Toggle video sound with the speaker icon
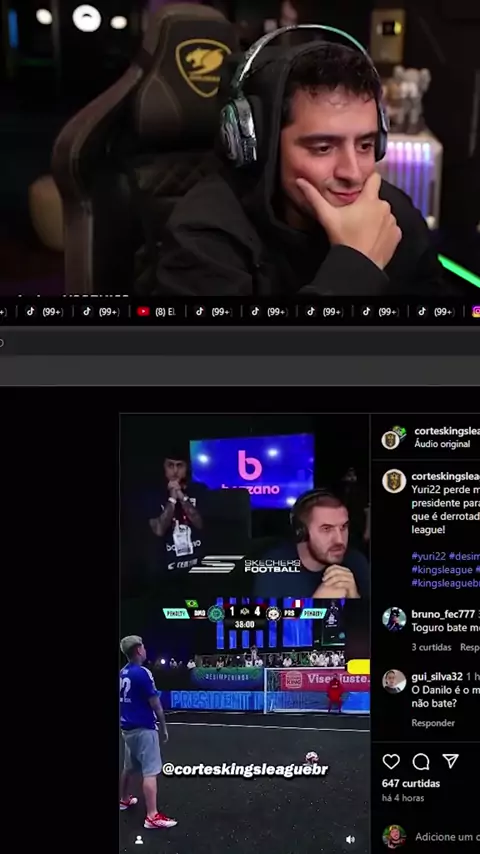 tap(350, 840)
